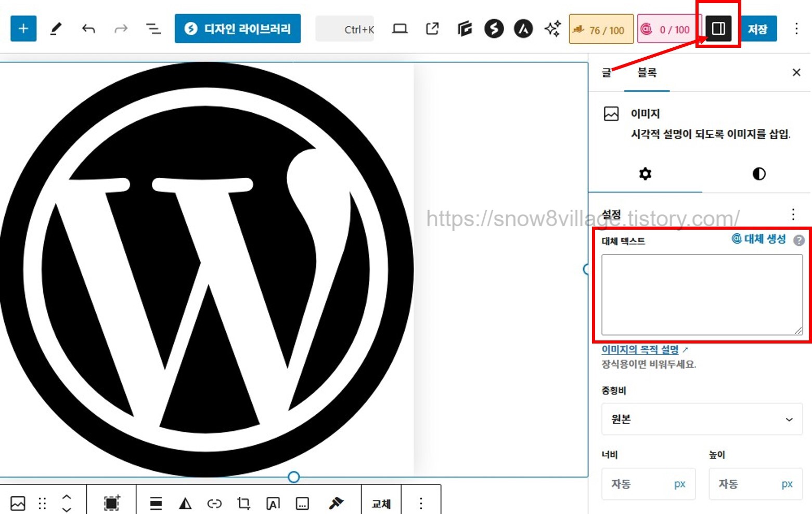This screenshot has height=514, width=812.
Task: Select the WordPress logo image
Action: (x=207, y=269)
